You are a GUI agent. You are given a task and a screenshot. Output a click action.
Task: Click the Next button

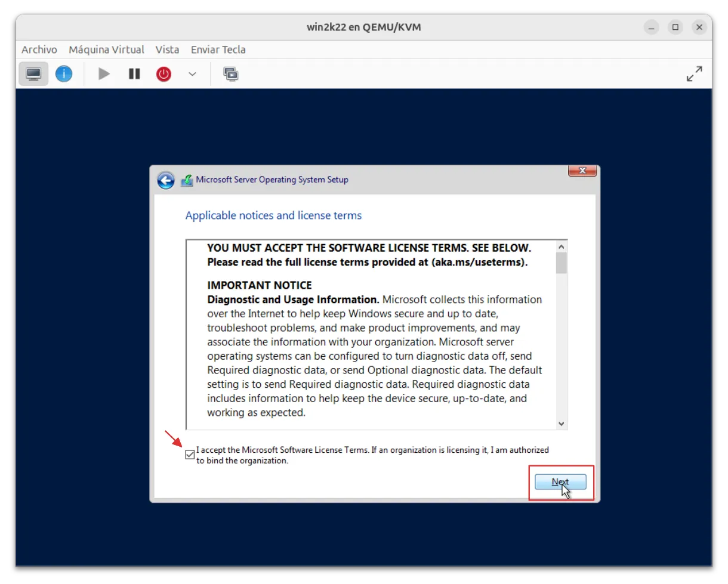click(560, 482)
